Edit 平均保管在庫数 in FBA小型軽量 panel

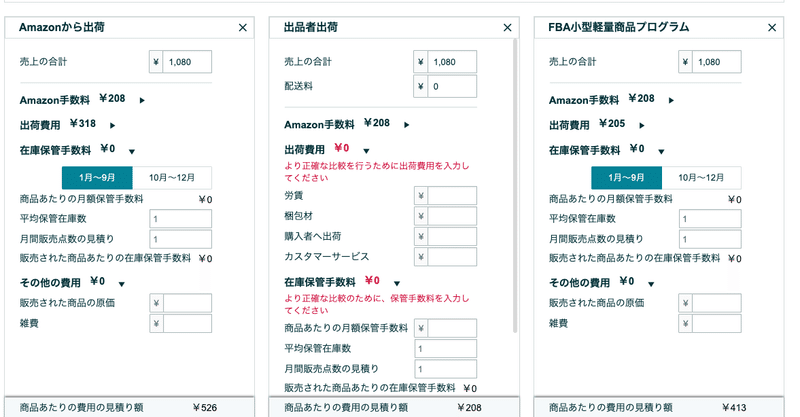[x=710, y=219]
